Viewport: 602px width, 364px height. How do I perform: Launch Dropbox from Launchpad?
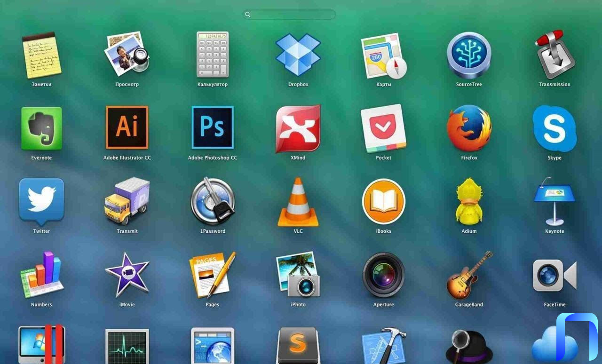(x=298, y=55)
